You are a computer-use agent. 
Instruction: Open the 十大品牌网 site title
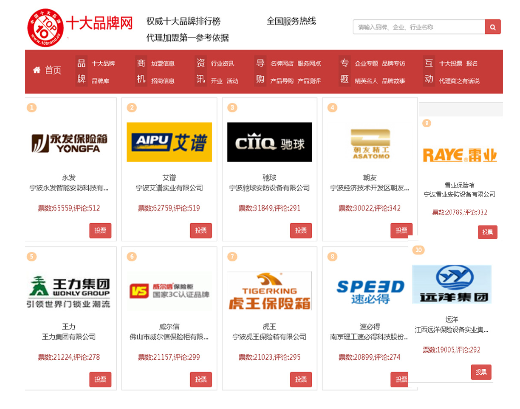point(99,23)
